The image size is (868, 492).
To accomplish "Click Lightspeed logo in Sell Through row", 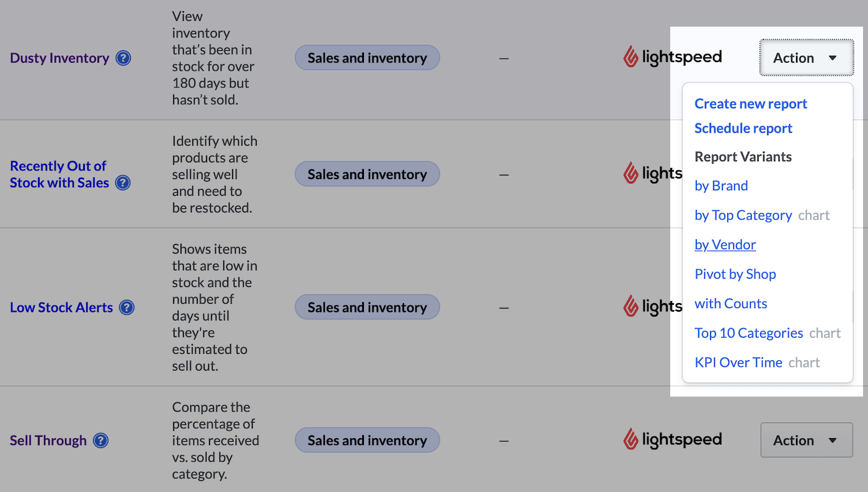I will click(672, 440).
